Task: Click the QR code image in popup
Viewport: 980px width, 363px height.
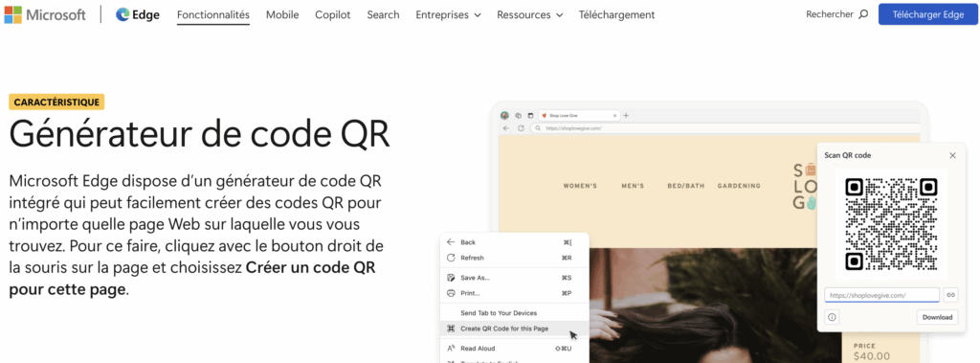Action: click(x=892, y=224)
